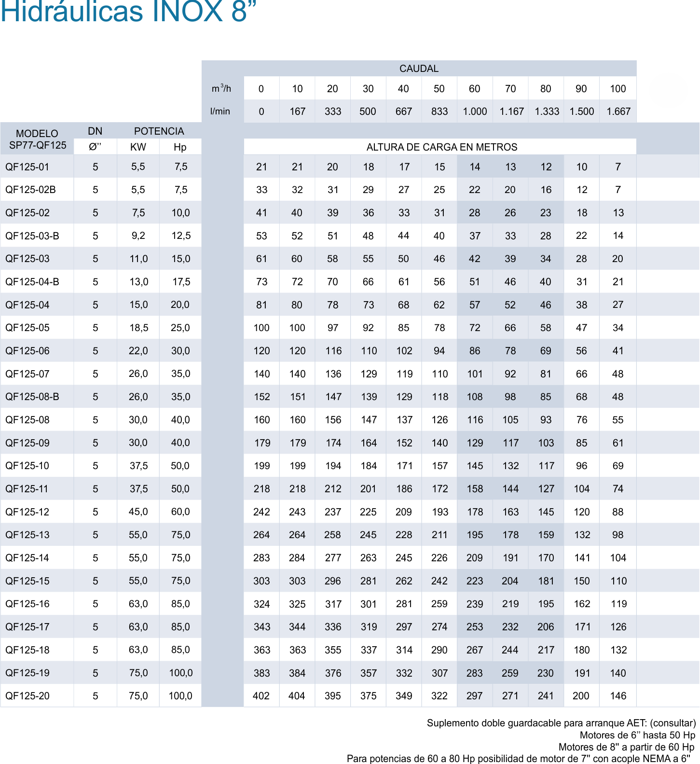This screenshot has height=764, width=700.
Task: Select the 17,5 Hp power value
Action: (181, 282)
